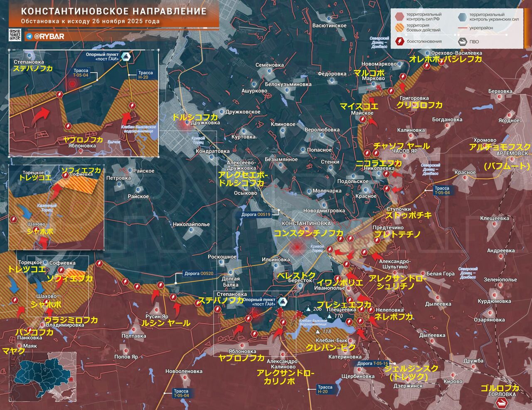Click the «пост ГАИ» stronghold icon in the top inset
Viewport: 532px width, 410px height.
click(x=126, y=57)
